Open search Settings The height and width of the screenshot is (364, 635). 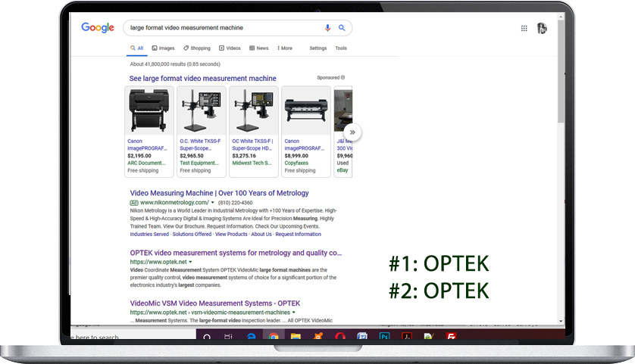coord(318,48)
